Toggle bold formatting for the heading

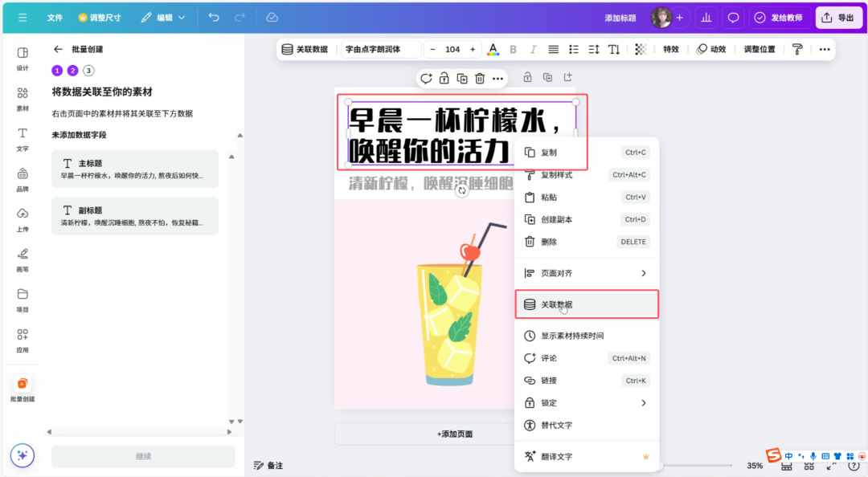513,49
